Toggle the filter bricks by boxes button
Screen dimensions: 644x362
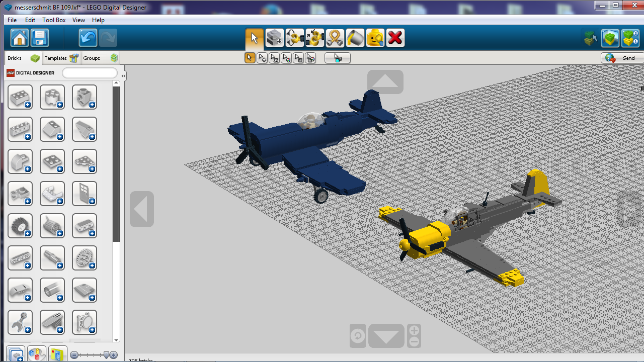[x=15, y=354]
